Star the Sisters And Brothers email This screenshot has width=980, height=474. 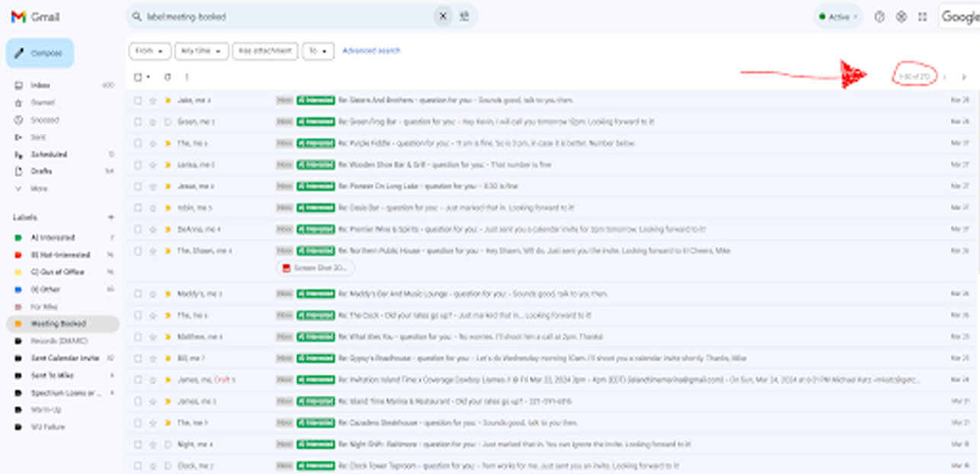click(x=153, y=100)
